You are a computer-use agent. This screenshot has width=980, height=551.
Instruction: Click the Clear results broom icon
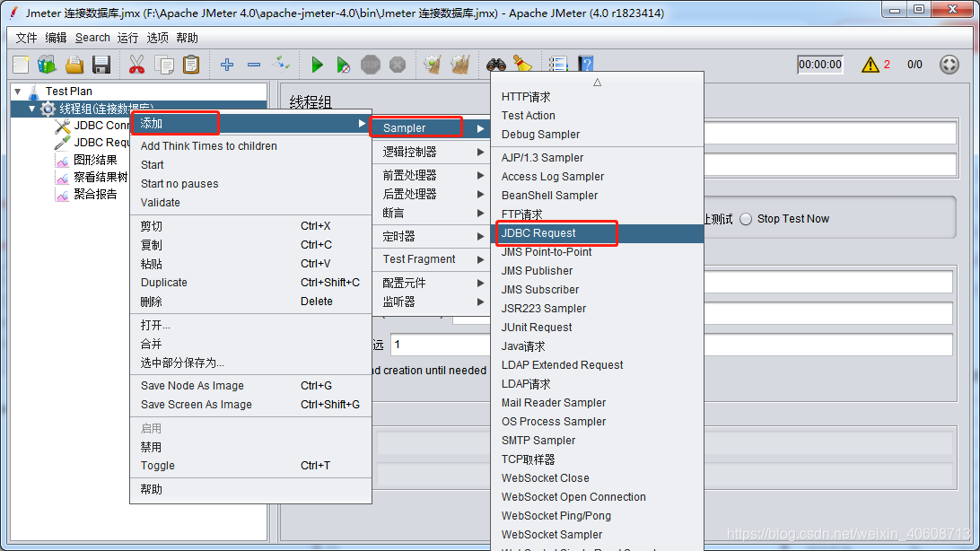(433, 65)
